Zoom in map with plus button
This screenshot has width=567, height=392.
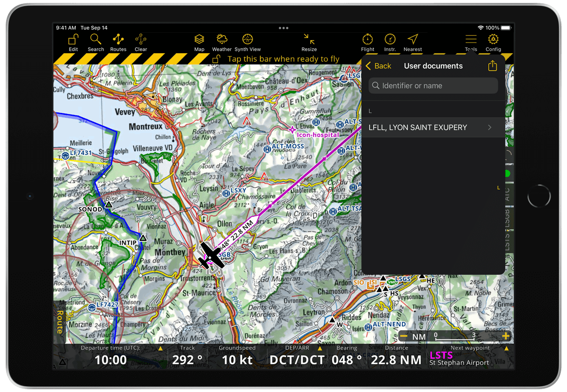506,336
